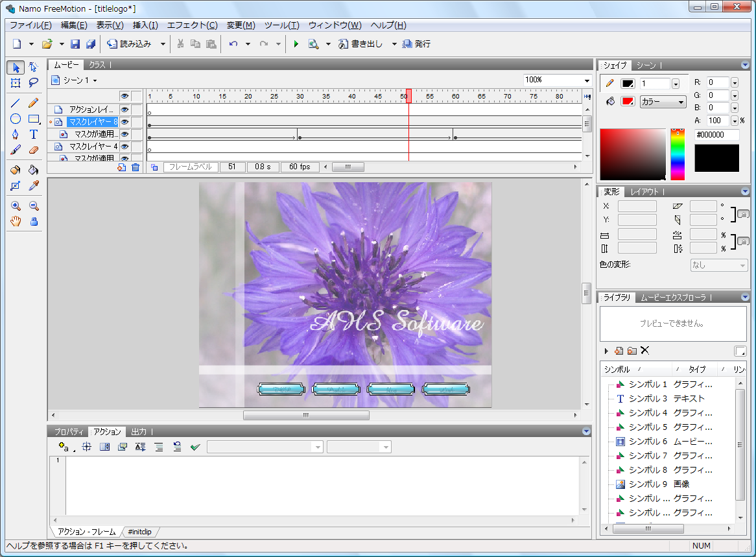The width and height of the screenshot is (756, 557).
Task: Click the rainbow hue slider bar
Action: point(678,154)
